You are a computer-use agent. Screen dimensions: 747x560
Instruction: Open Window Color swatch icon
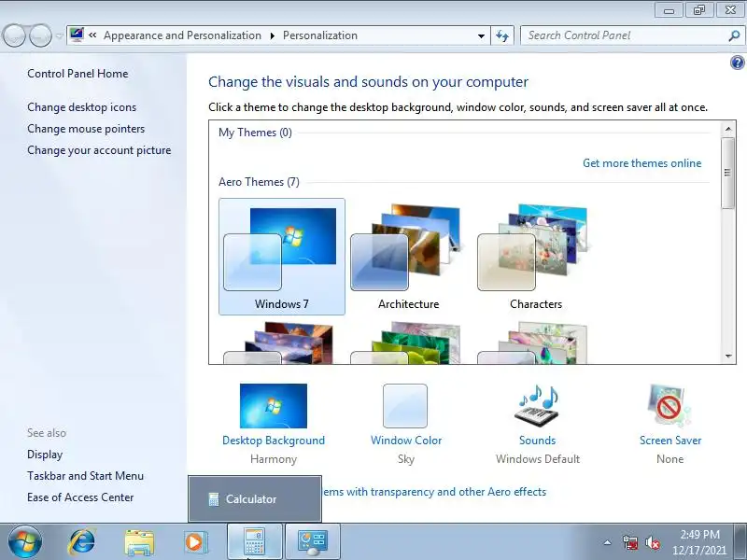coord(405,406)
